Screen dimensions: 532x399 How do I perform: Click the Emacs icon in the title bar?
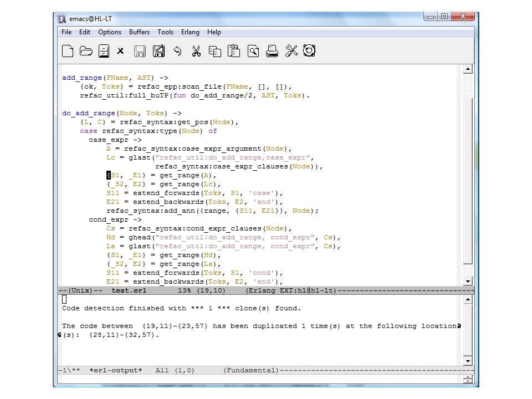tap(62, 19)
